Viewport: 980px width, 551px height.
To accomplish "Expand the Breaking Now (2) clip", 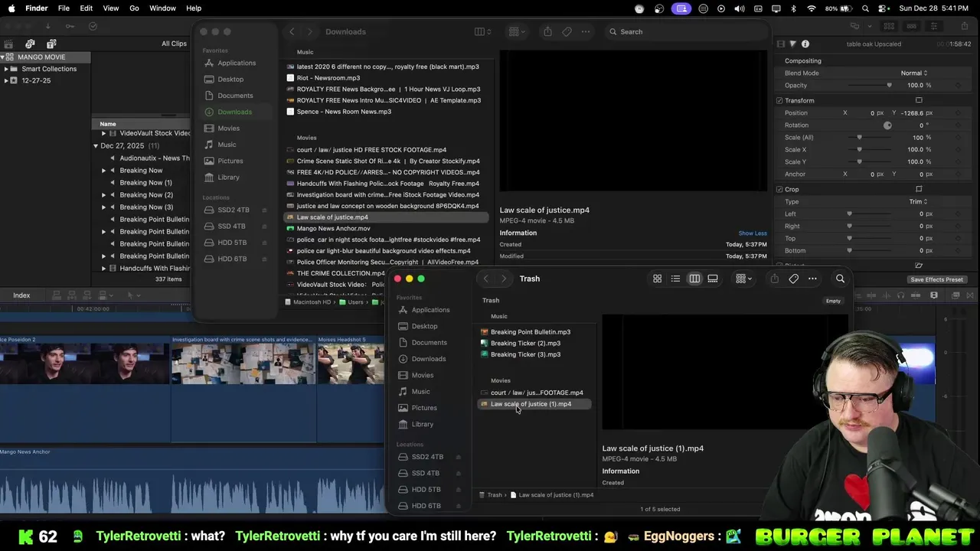I will click(x=104, y=195).
